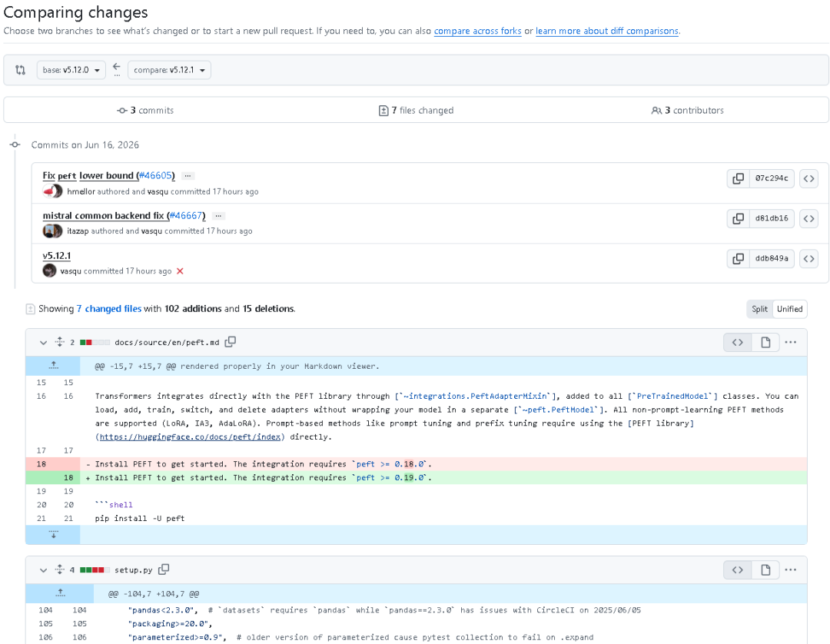Open the compare: v5.12.1 dropdown
Image resolution: width=830 pixels, height=644 pixels.
click(169, 70)
